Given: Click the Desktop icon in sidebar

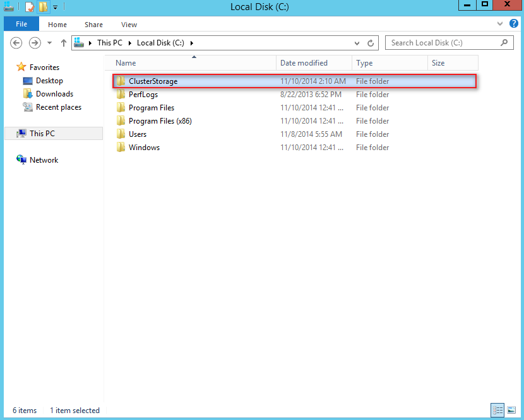Looking at the screenshot, I should 28,81.
